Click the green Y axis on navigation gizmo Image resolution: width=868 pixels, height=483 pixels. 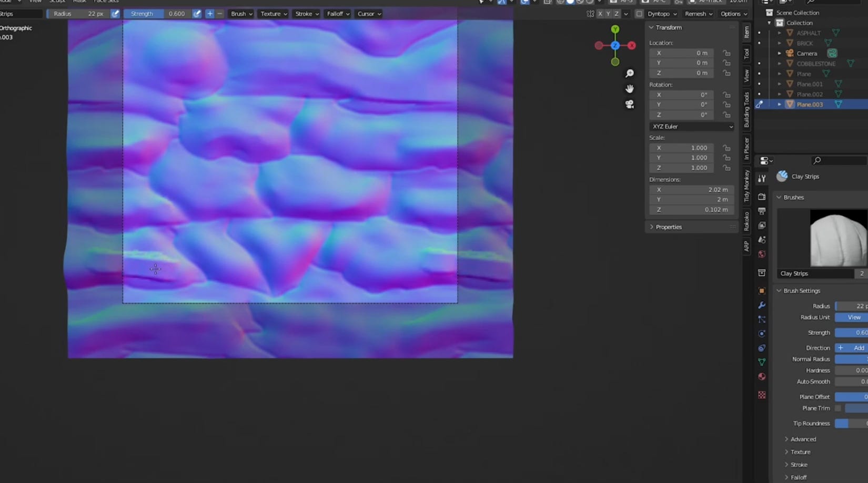pyautogui.click(x=615, y=29)
